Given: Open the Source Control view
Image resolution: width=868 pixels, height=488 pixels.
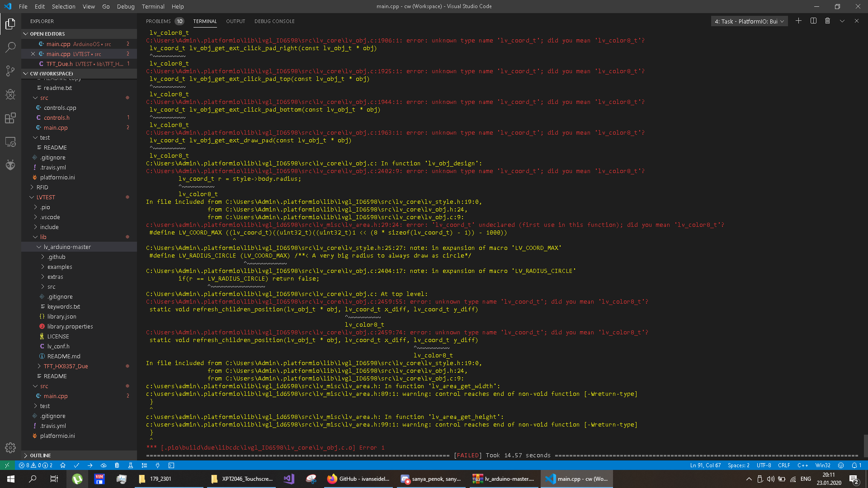Looking at the screenshot, I should coord(10,70).
